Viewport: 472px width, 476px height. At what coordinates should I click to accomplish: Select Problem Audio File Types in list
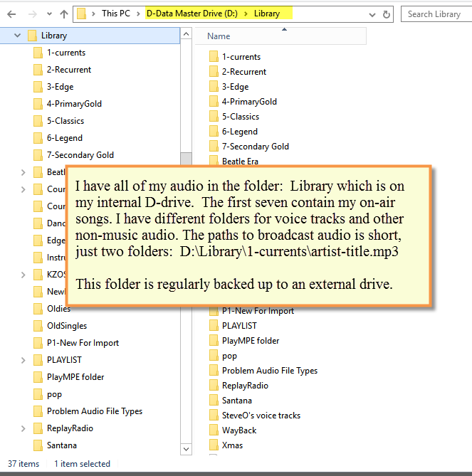(269, 371)
